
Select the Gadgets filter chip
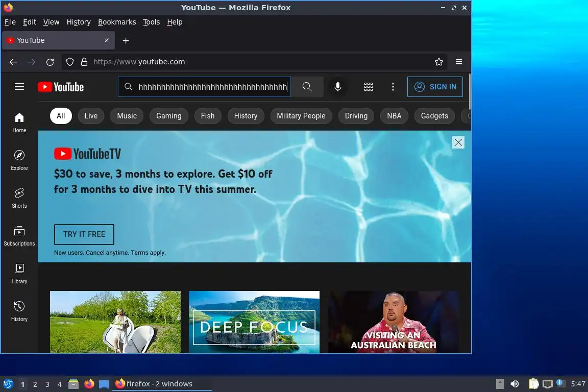(x=434, y=116)
